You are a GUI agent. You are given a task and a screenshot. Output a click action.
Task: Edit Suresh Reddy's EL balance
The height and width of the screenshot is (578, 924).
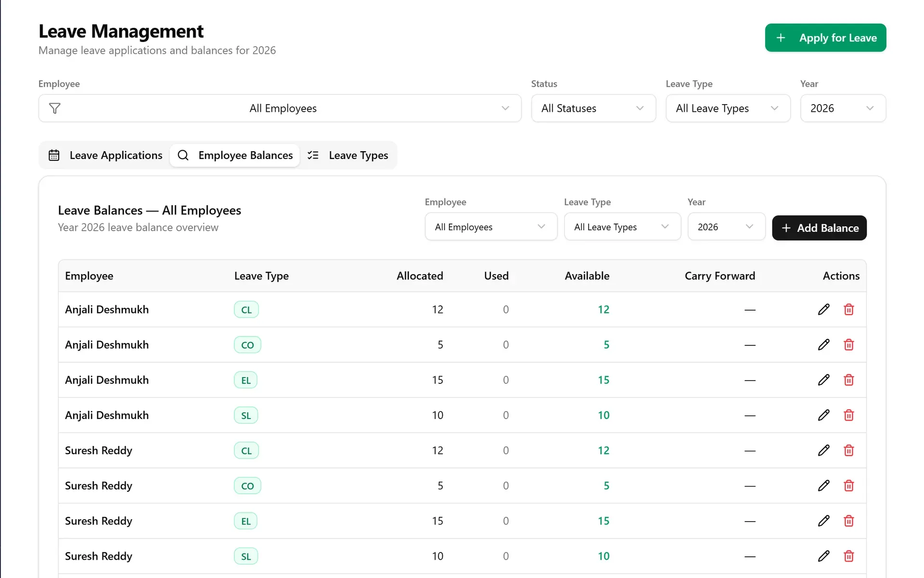pos(823,520)
